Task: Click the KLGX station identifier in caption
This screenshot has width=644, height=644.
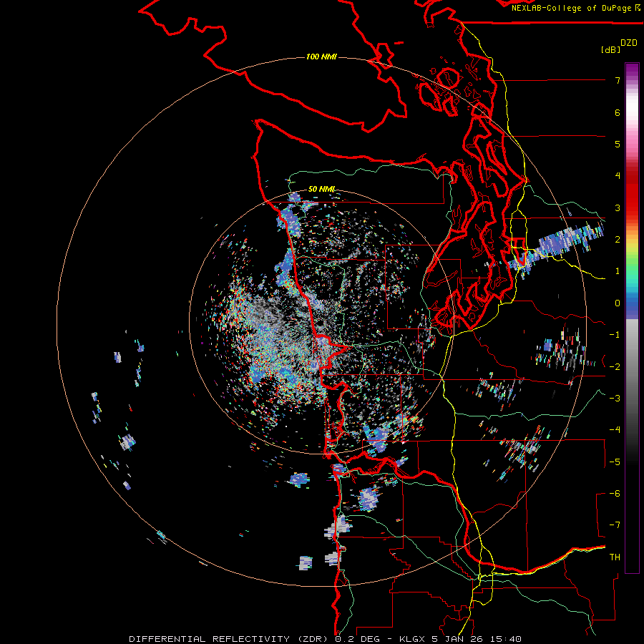Action: point(413,639)
